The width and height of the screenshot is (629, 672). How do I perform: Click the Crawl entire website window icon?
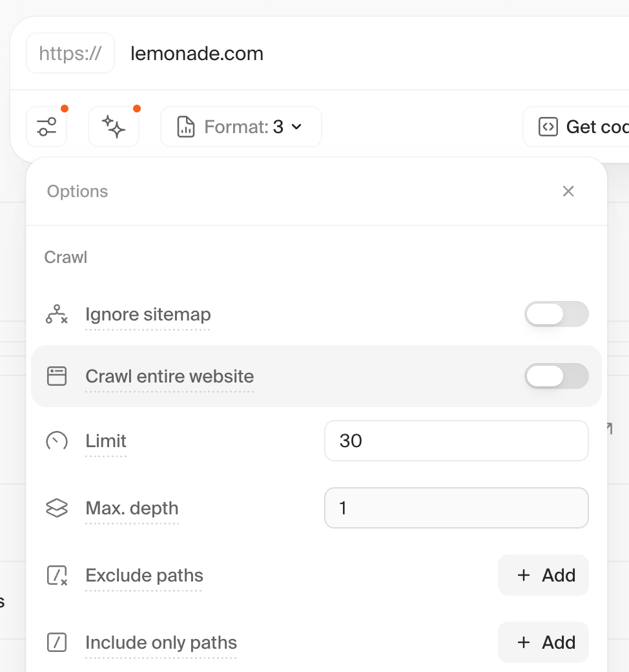point(57,376)
